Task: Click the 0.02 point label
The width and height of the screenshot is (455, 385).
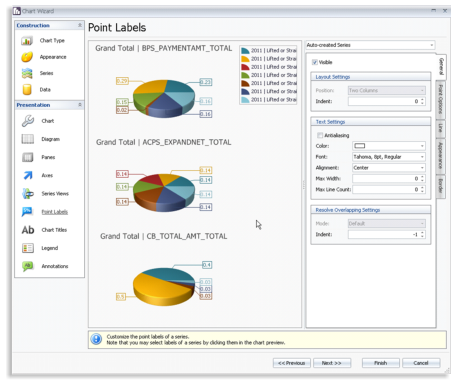Action: tap(122, 110)
